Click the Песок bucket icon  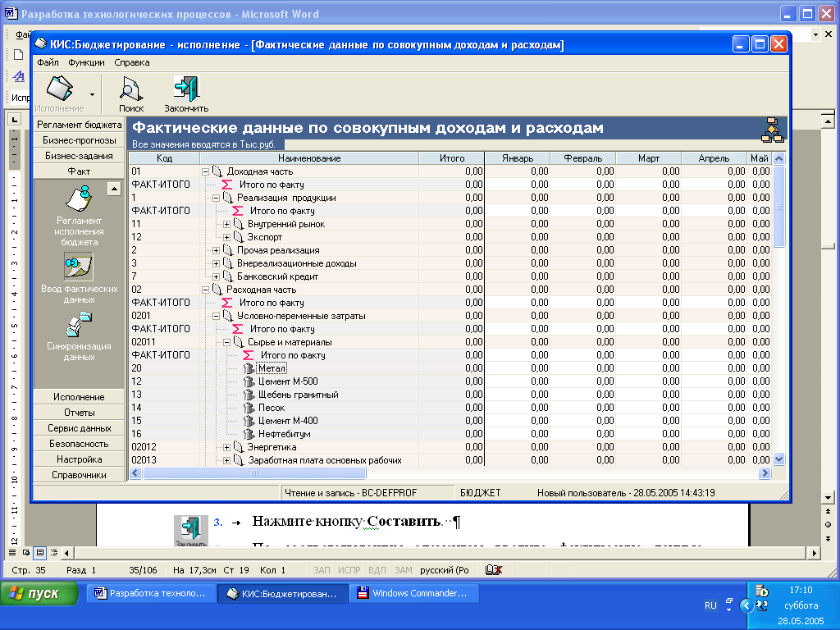point(249,408)
